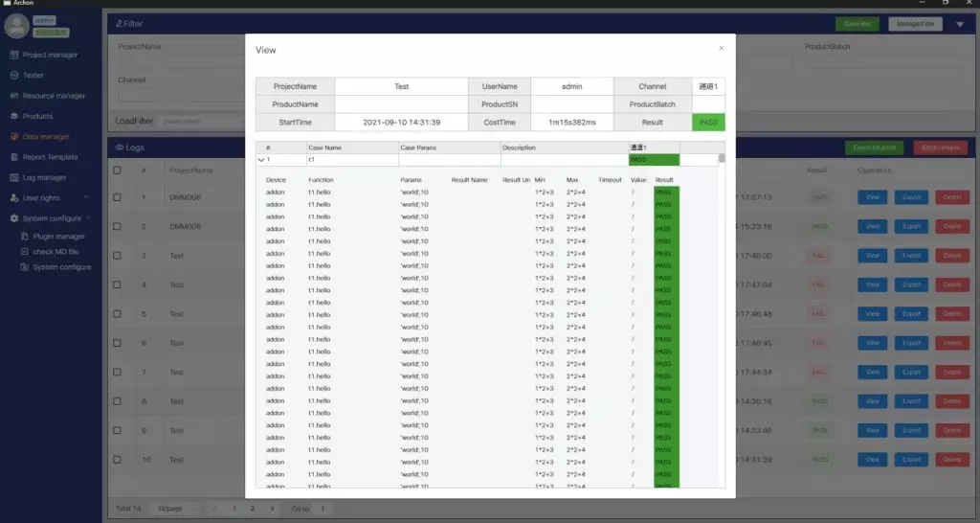980x523 pixels.
Task: Click the Plugin manager file icon
Action: (25, 237)
